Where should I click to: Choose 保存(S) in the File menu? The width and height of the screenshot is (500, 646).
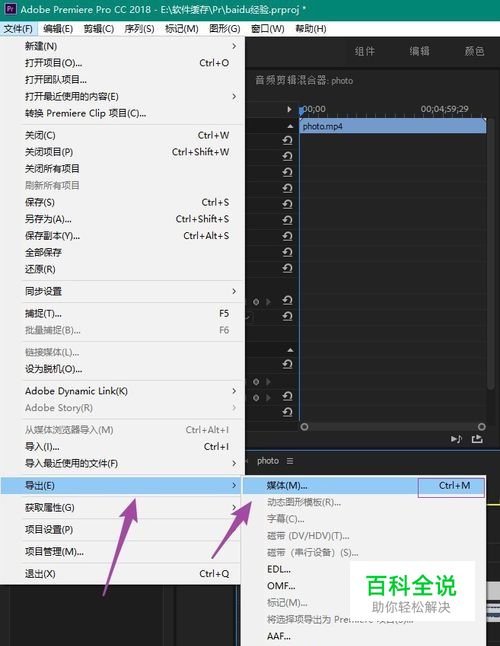pos(122,202)
